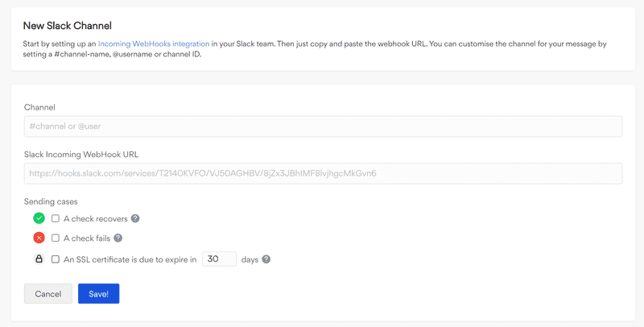Focus the Channel input field
Viewport: 644px width, 327px height.
click(324, 126)
